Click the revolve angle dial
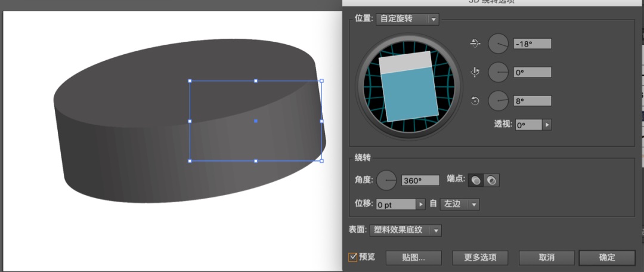Viewport: 644px width, 272px height. (x=386, y=180)
